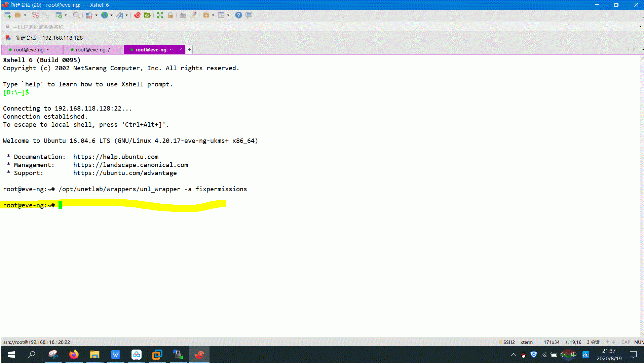
Task: Click the keyboard key-mapping toolbar icon
Action: click(x=183, y=15)
